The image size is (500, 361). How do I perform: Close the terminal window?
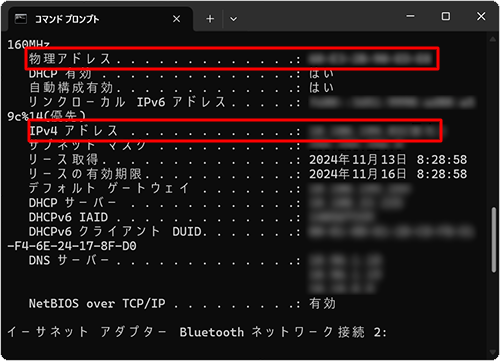pyautogui.click(x=481, y=16)
